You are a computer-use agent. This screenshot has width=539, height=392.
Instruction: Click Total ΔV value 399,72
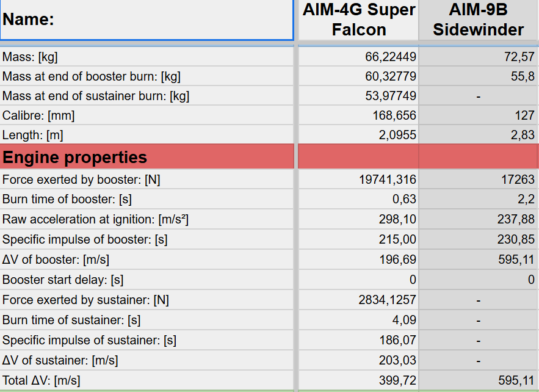[x=396, y=380]
